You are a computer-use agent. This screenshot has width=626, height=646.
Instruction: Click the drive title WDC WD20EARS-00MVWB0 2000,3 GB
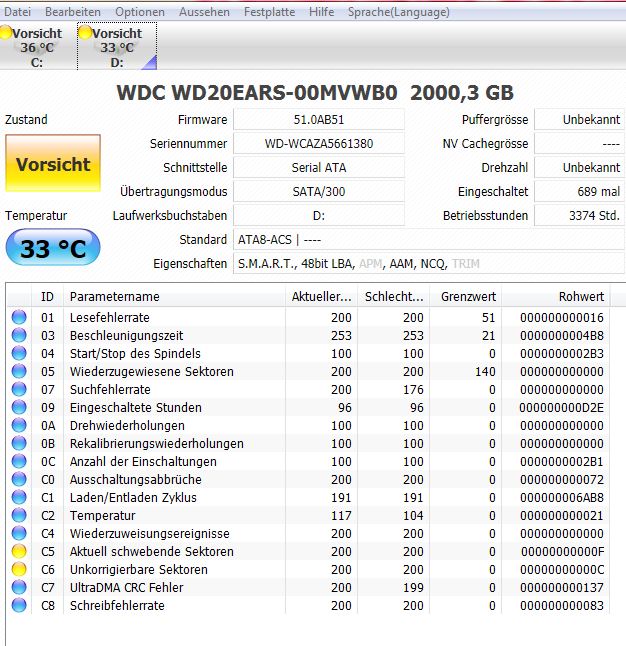[x=315, y=93]
